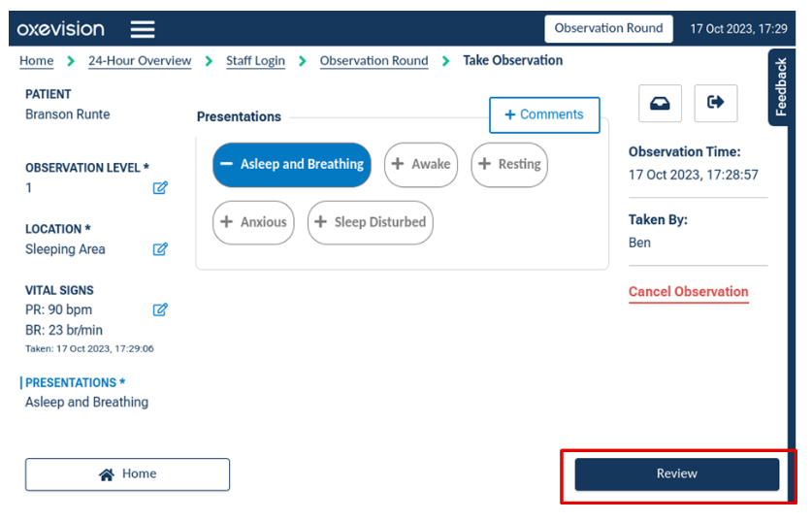Select the LOCATION heading

tap(58, 229)
